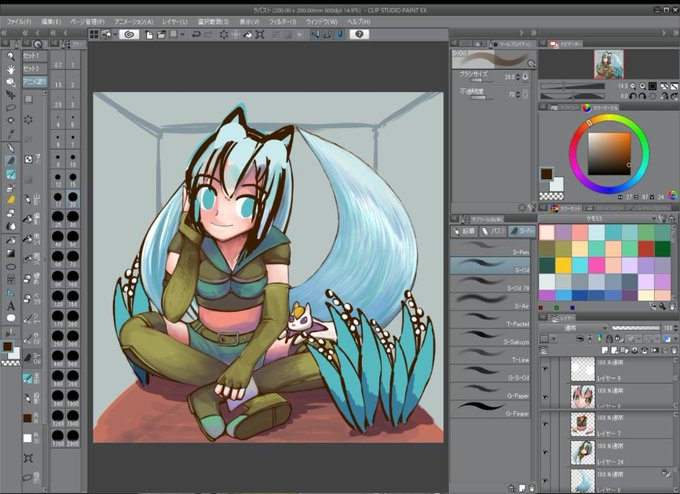This screenshot has height=494, width=680.
Task: Click Navigator rotate right arrow
Action: (643, 96)
